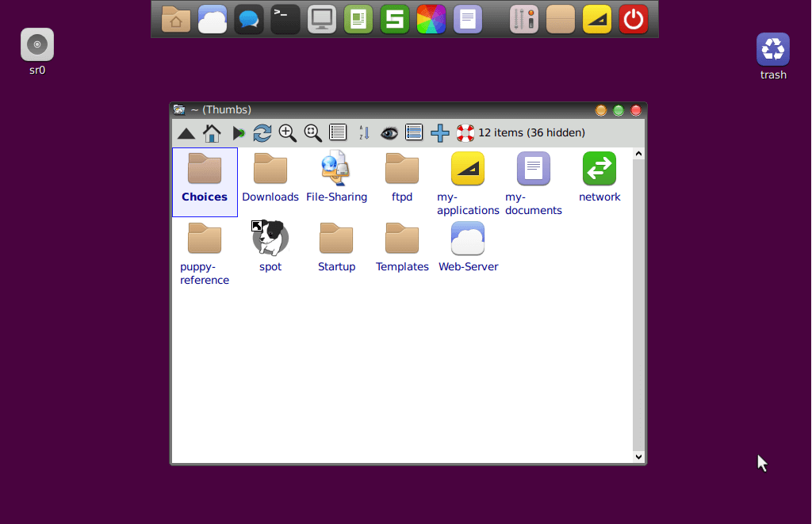Screen dimensions: 812x524
Task: Launch chat app in dock
Action: click(249, 20)
